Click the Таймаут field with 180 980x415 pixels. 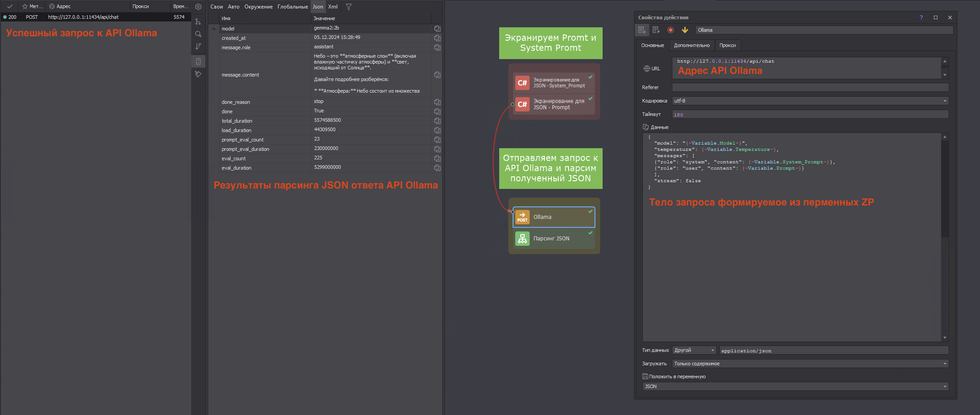(x=810, y=115)
